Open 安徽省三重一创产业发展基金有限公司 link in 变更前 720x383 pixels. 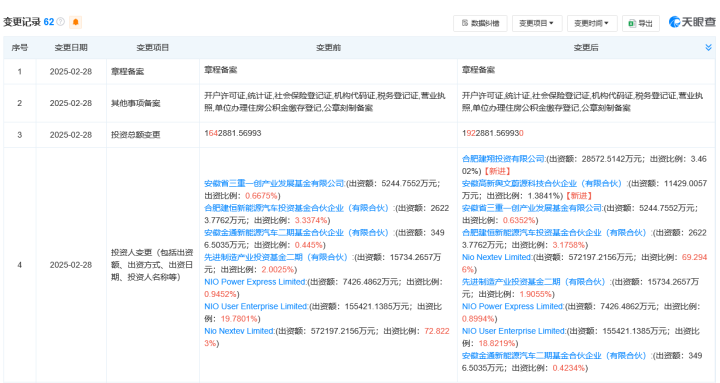click(x=274, y=183)
